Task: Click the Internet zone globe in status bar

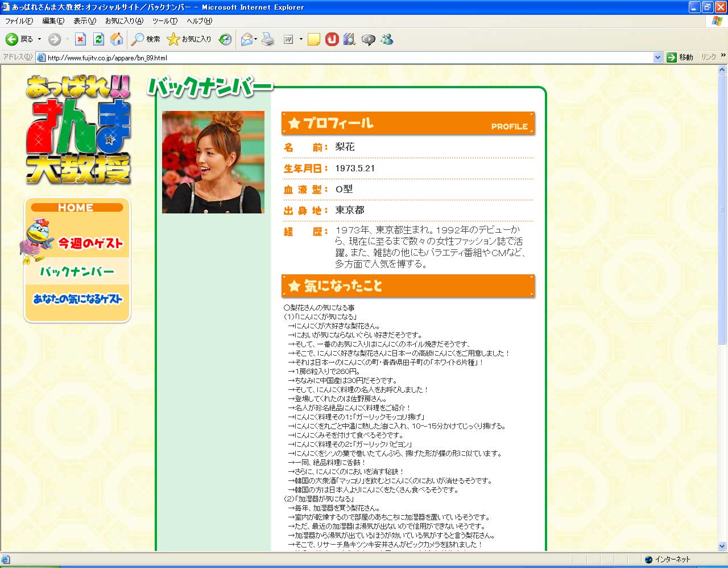Action: pyautogui.click(x=649, y=559)
